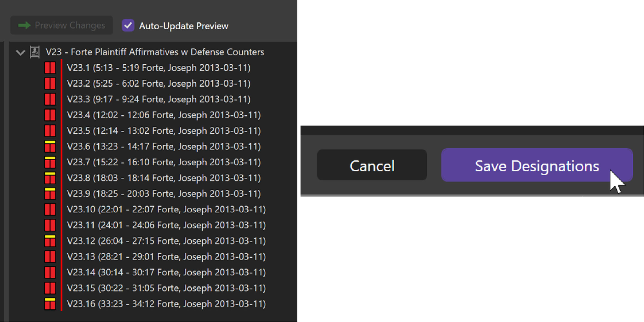
Task: Click the red icon next to V23.4
Action: coord(50,115)
